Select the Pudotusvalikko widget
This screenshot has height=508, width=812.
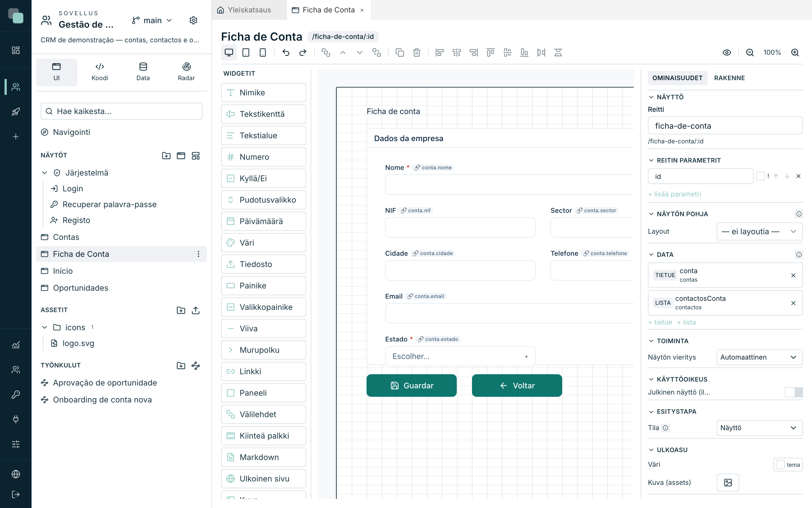pos(263,200)
